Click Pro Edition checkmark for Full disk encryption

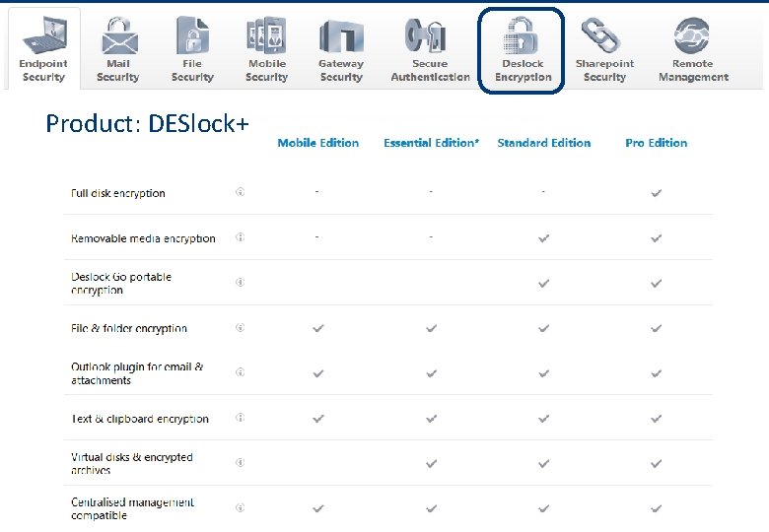point(656,193)
